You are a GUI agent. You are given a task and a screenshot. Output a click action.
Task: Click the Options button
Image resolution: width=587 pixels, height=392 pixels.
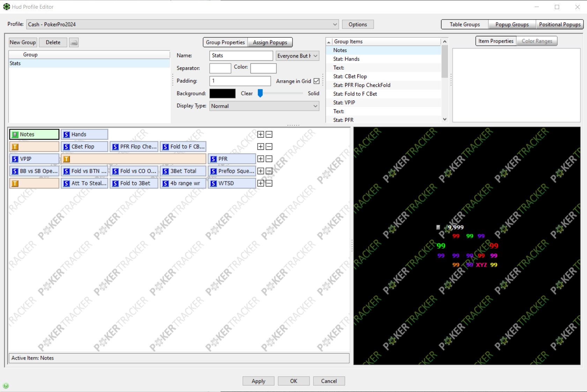point(358,24)
